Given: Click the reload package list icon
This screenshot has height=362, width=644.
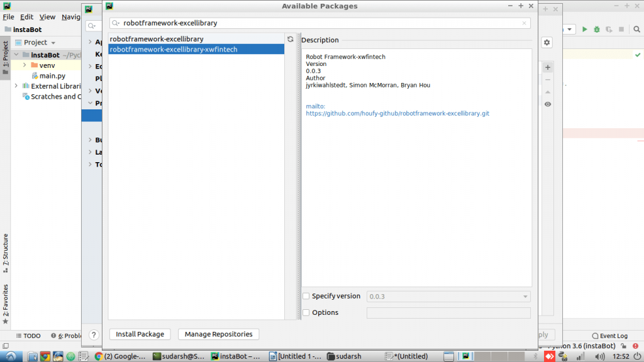Looking at the screenshot, I should click(290, 39).
